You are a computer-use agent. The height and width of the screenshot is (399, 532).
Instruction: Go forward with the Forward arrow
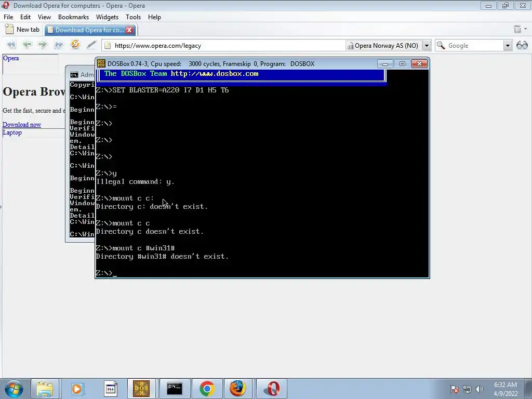(43, 45)
